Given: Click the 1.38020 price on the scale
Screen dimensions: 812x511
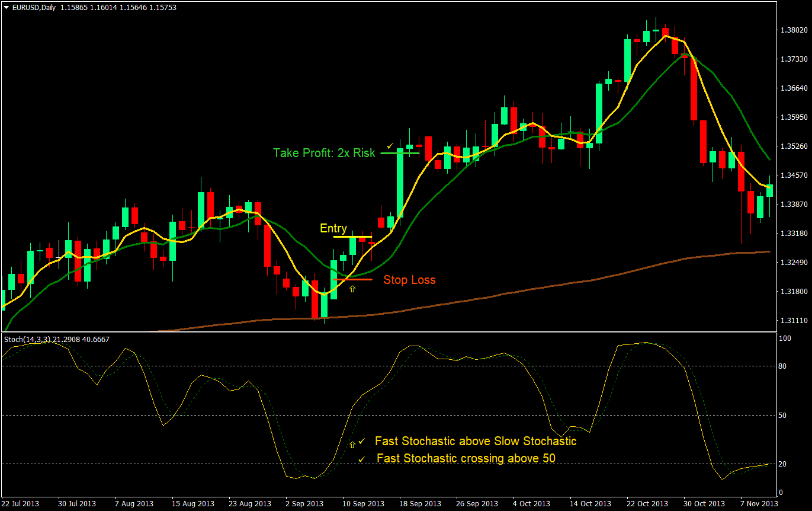Looking at the screenshot, I should [792, 30].
